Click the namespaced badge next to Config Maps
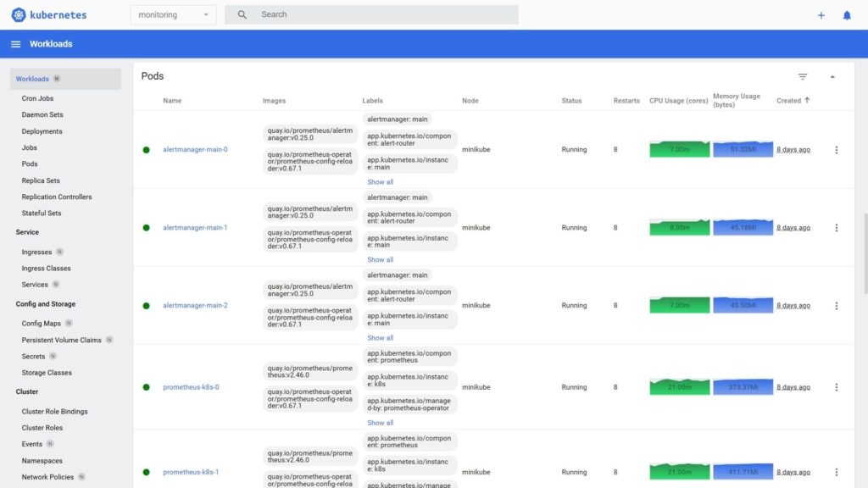Image resolution: width=868 pixels, height=488 pixels. [69, 323]
